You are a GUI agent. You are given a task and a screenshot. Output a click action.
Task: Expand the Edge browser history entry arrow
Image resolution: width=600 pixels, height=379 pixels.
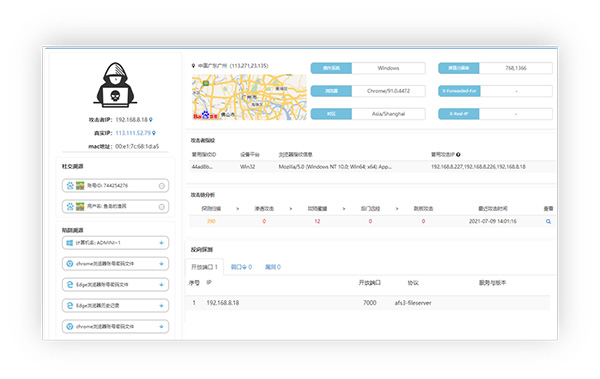tap(161, 305)
